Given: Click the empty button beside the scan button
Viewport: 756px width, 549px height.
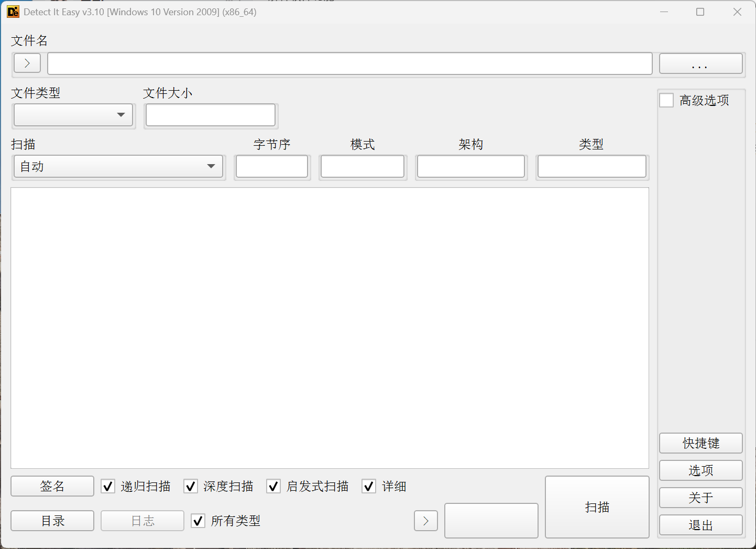Looking at the screenshot, I should (x=491, y=521).
